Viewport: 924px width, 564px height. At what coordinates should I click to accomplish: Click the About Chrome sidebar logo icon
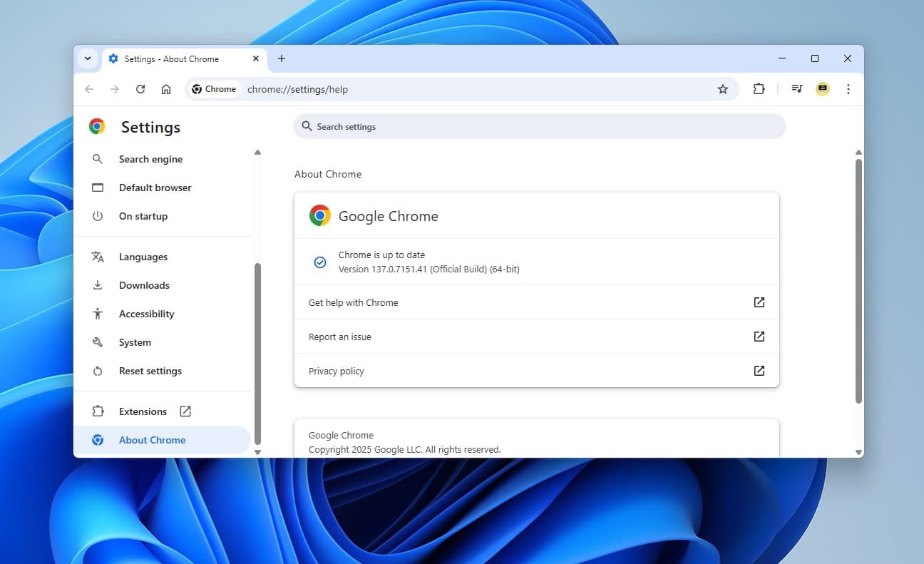point(98,440)
